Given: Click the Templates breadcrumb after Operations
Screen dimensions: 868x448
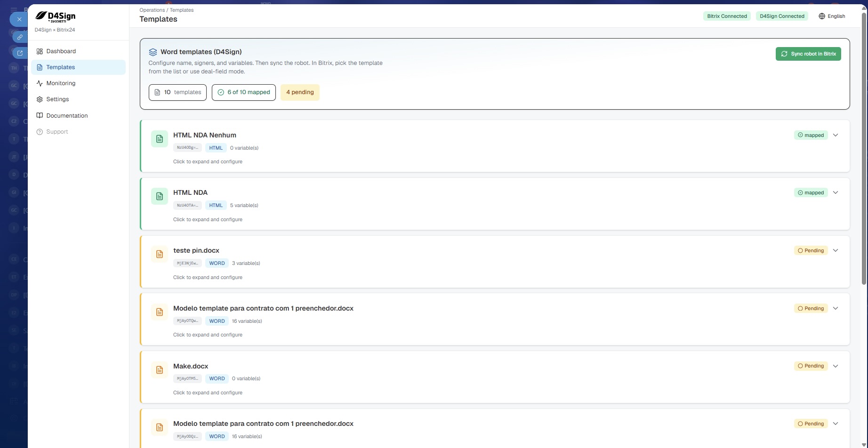Looking at the screenshot, I should coord(182,10).
